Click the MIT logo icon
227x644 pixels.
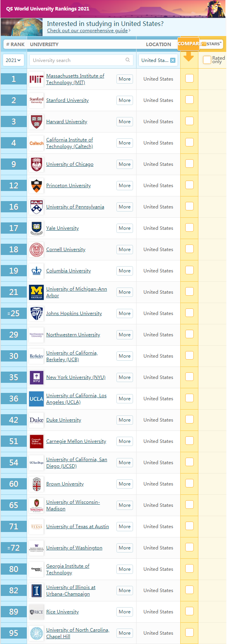click(x=36, y=79)
